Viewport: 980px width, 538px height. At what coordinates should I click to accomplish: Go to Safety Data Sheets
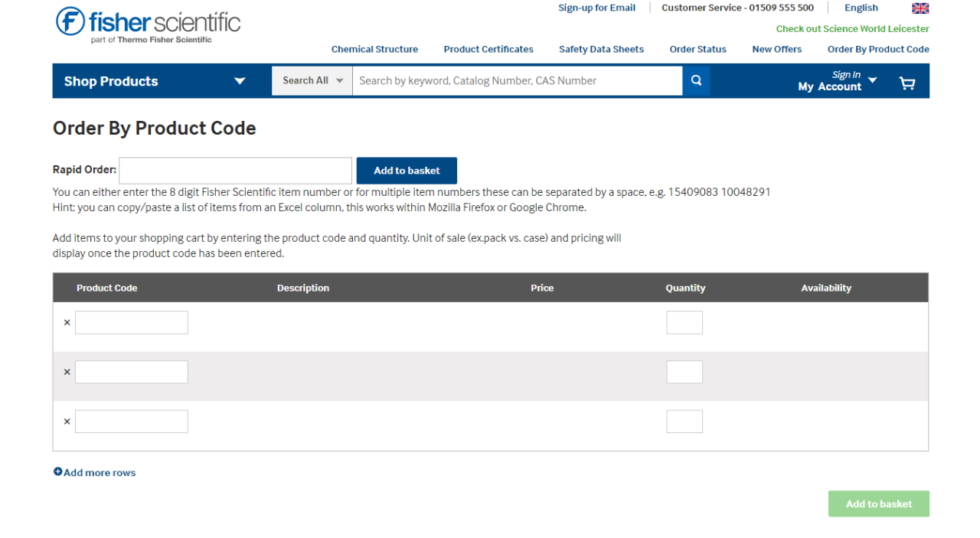[601, 49]
